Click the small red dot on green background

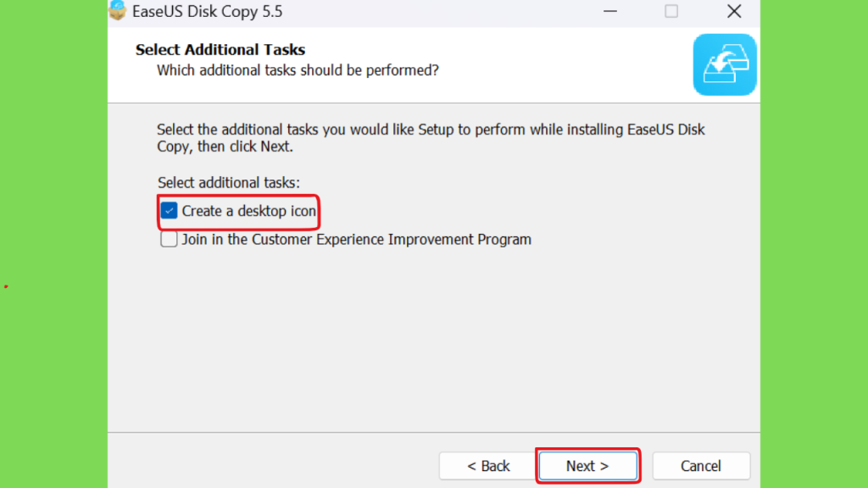coord(6,286)
